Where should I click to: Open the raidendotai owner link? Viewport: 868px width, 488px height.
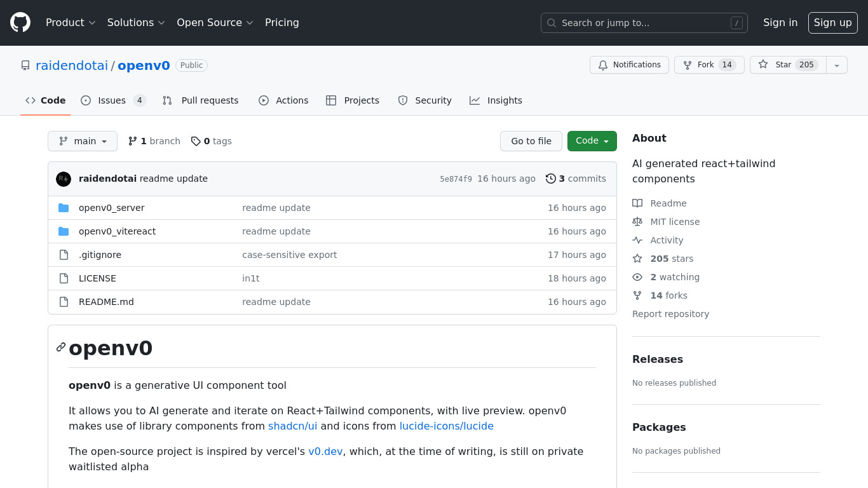coord(72,65)
